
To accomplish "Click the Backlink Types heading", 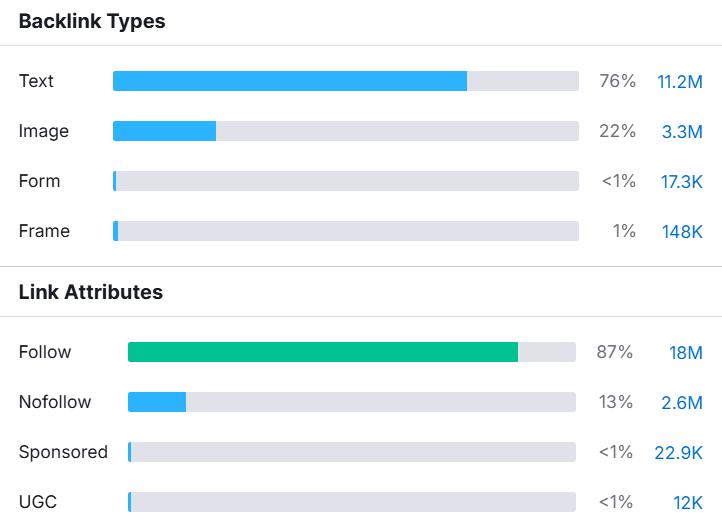I will [92, 21].
